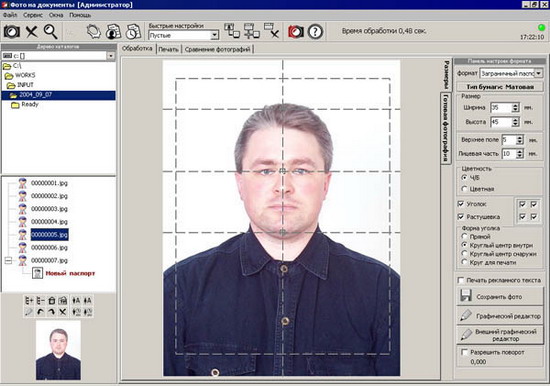Click the single house icon below file list
The image size is (550, 386).
tap(52, 300)
